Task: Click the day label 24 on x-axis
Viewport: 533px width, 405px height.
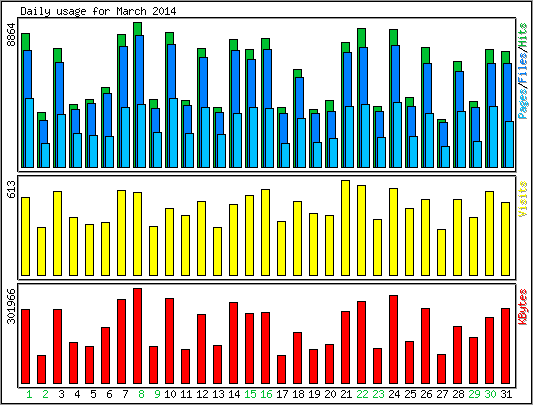Action: 394,394
